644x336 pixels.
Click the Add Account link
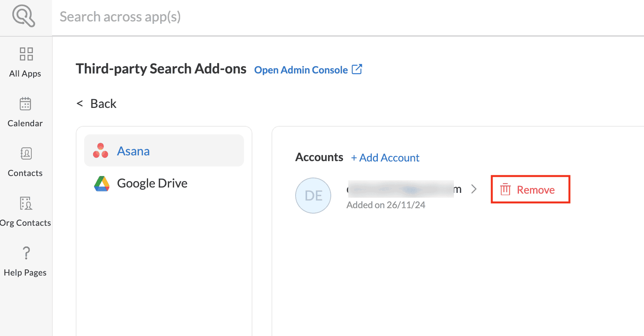coord(385,158)
